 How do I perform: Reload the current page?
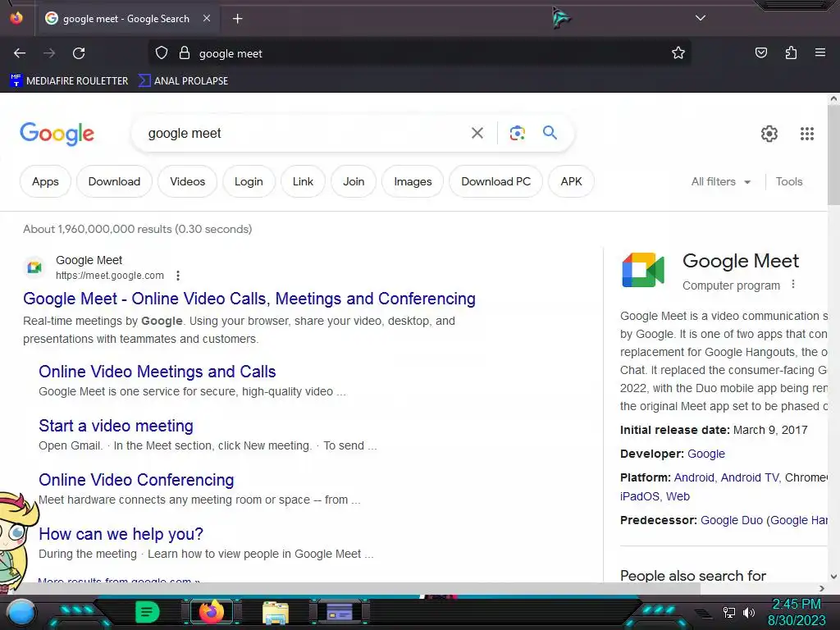click(79, 53)
